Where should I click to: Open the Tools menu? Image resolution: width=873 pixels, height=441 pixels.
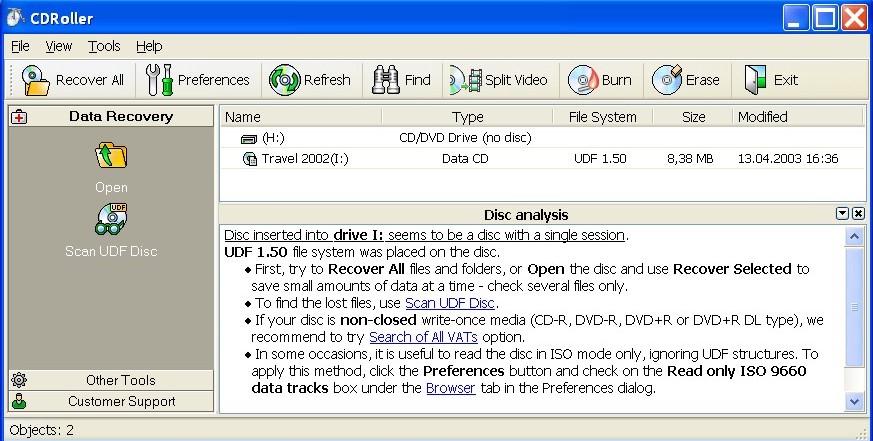(x=104, y=46)
